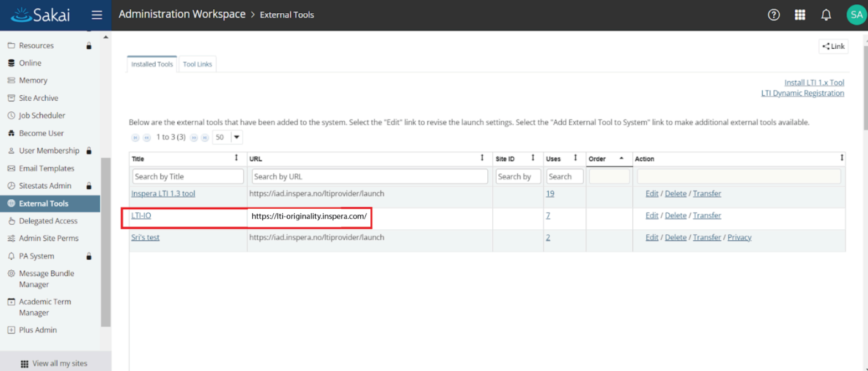868x371 pixels.
Task: Click the sliders icon beside Admin Site Perms
Action: click(11, 239)
